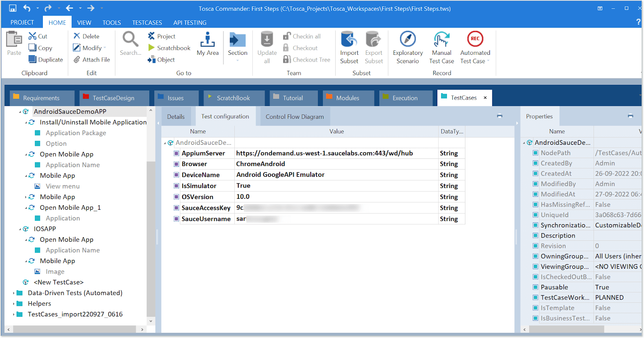This screenshot has width=644, height=338.
Task: Collapse the AndroidSauceDemoAPP tree node
Action: click(x=20, y=112)
